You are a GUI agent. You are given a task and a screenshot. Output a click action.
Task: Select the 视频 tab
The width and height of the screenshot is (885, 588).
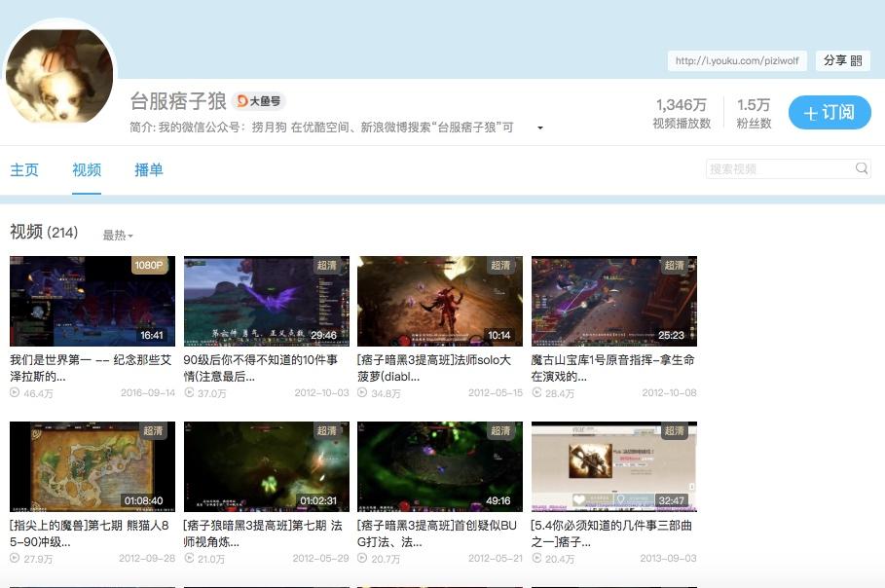click(x=87, y=169)
